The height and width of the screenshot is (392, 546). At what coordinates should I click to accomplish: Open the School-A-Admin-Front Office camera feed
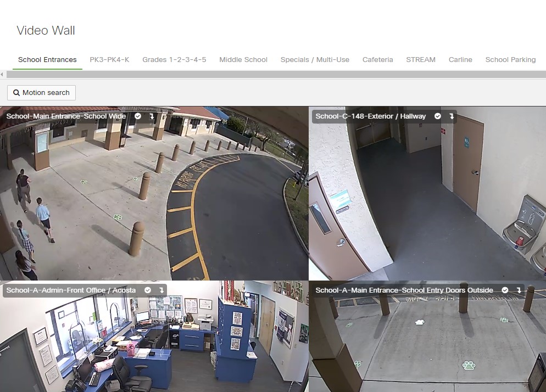click(154, 340)
